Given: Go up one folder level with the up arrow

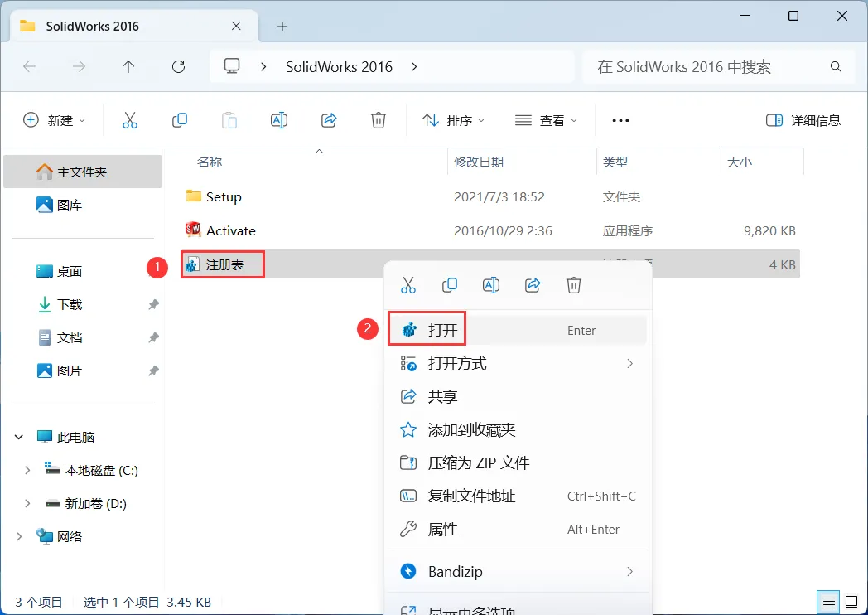Looking at the screenshot, I should pos(128,67).
